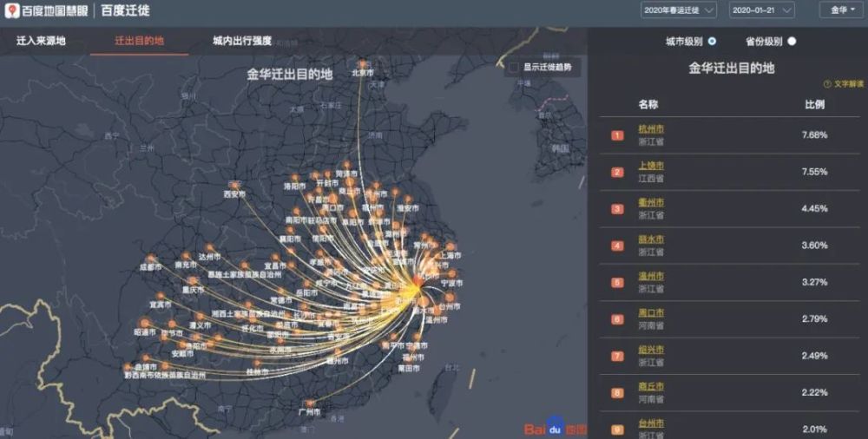Open the 温州市 link in the list
The width and height of the screenshot is (868, 439).
click(x=651, y=276)
